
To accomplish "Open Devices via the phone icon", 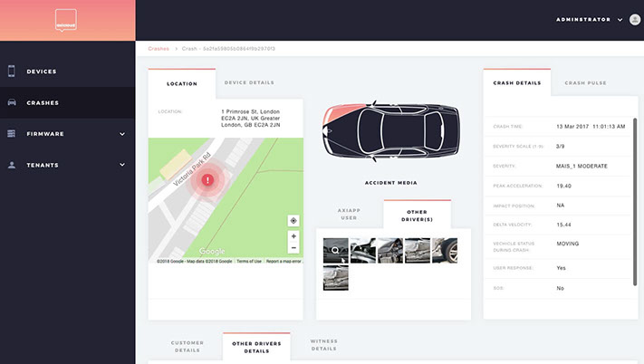I will click(x=12, y=71).
